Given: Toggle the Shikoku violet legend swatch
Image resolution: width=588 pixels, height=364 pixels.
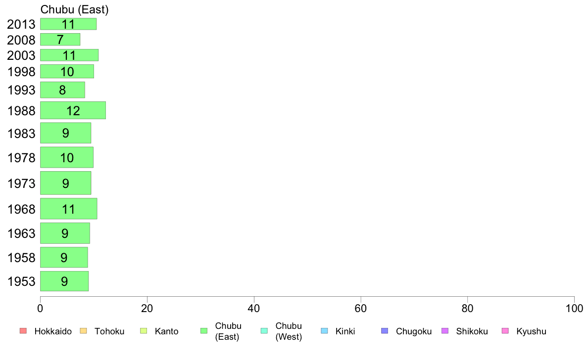Looking at the screenshot, I should pos(445,331).
